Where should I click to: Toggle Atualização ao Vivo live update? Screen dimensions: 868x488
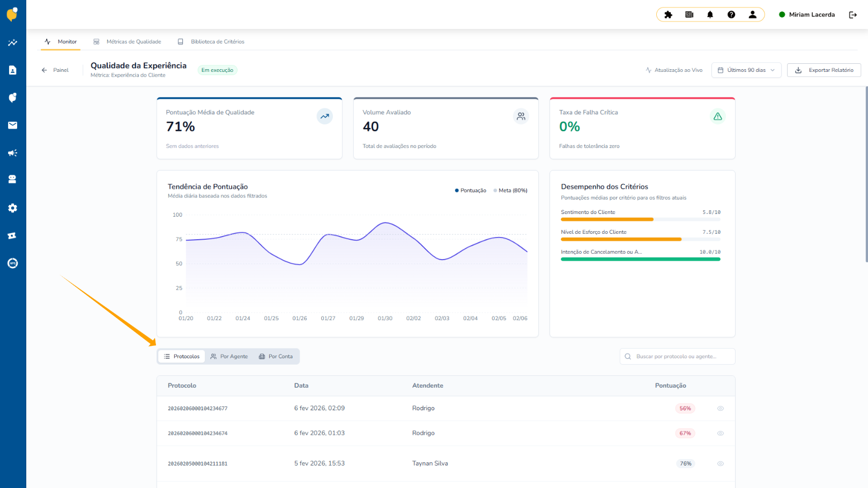(x=674, y=70)
